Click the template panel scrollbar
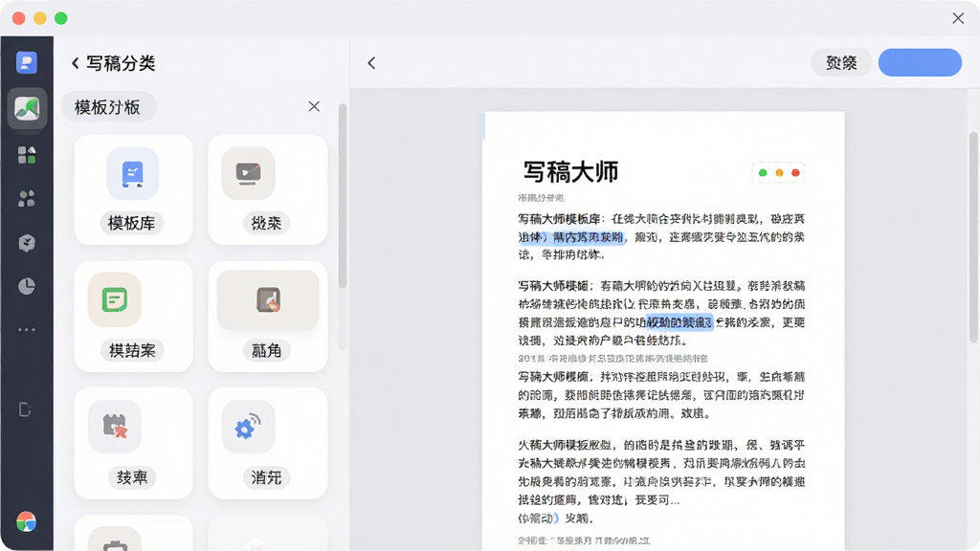 [x=342, y=195]
